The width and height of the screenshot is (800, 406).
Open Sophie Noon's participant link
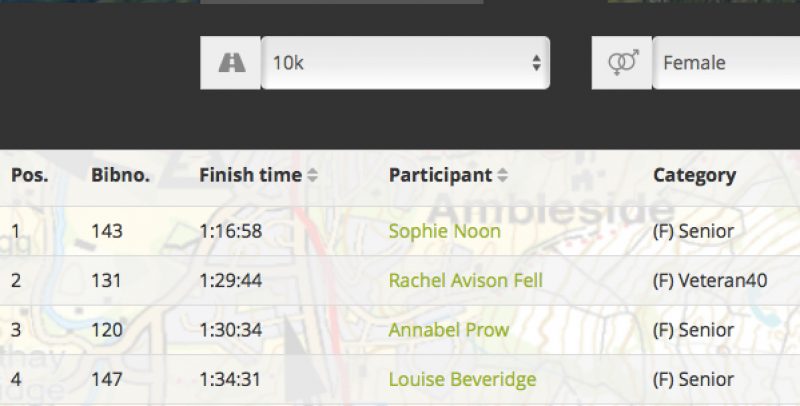[444, 232]
